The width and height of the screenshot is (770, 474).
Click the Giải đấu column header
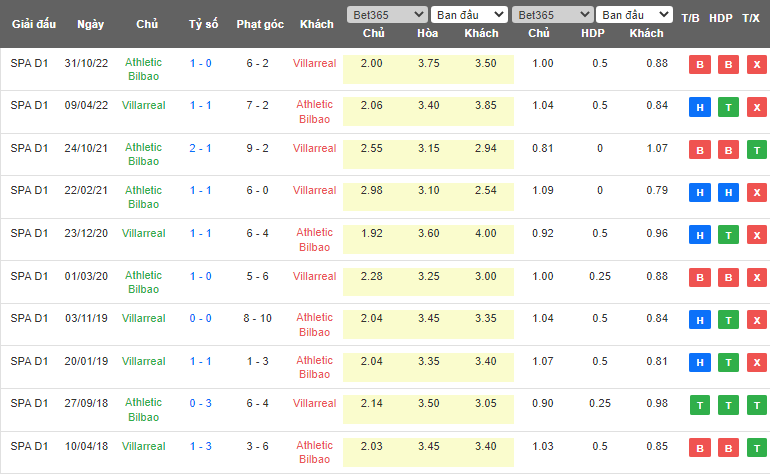point(34,24)
